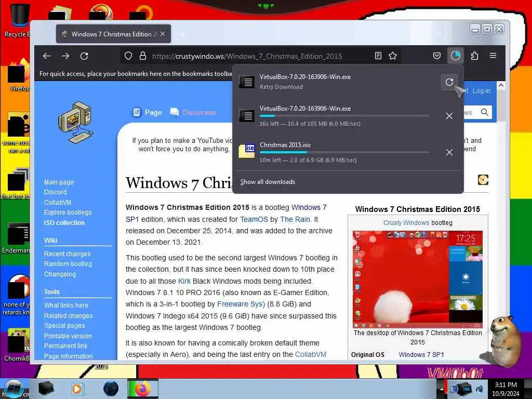Open the media player taskbar icon

77,389
